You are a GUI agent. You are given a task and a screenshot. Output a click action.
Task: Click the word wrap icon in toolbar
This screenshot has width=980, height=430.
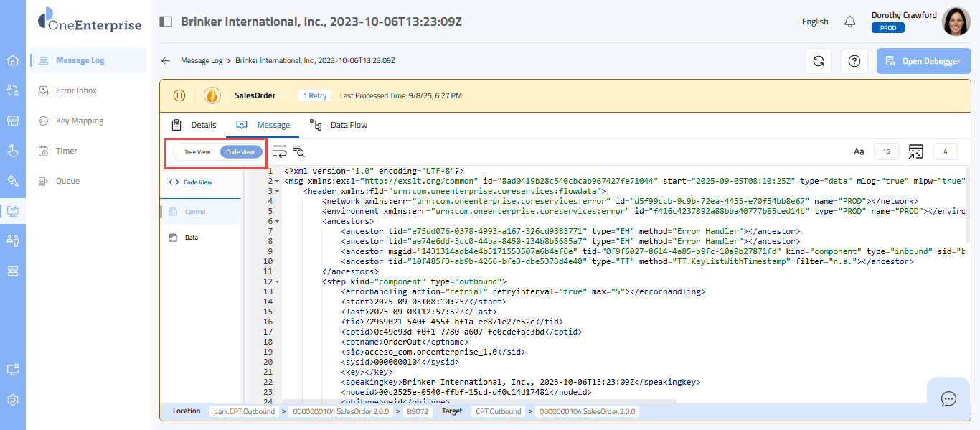pyautogui.click(x=279, y=151)
